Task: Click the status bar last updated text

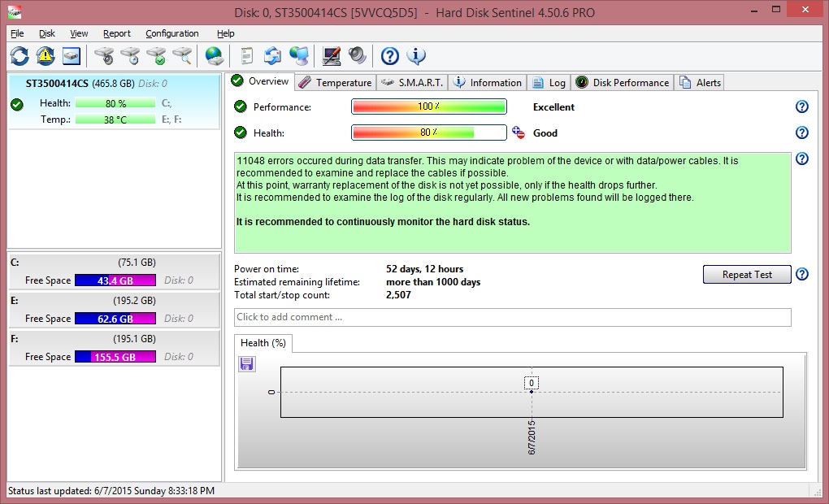Action: (x=111, y=491)
